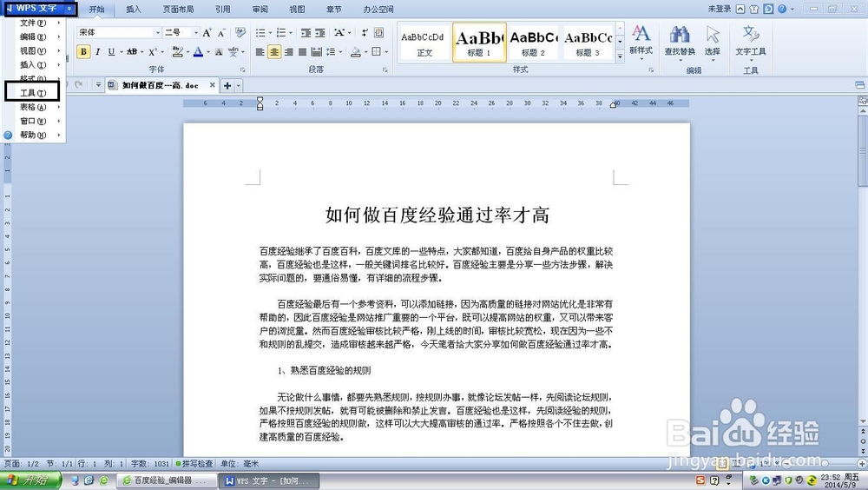This screenshot has height=490, width=868.
Task: Click line spacing icon
Action: (331, 52)
